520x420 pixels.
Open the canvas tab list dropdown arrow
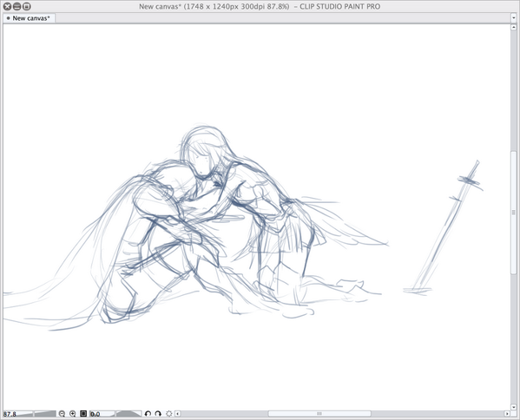tap(513, 18)
